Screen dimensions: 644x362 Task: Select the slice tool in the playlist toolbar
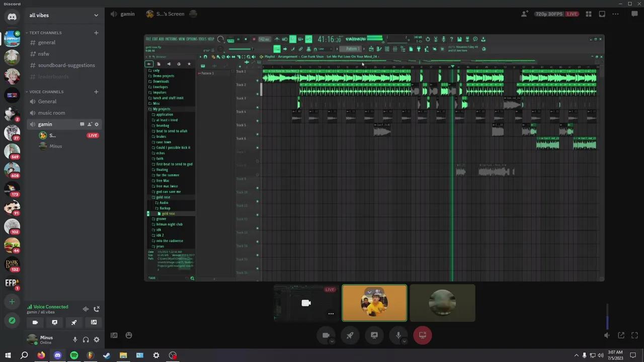pyautogui.click(x=239, y=57)
